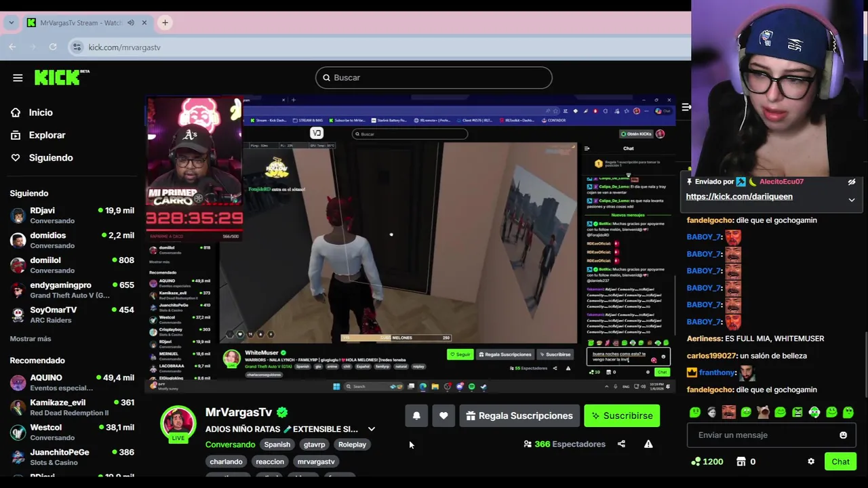Click the 1200 channel points icon
The width and height of the screenshot is (868, 488).
[x=695, y=462]
